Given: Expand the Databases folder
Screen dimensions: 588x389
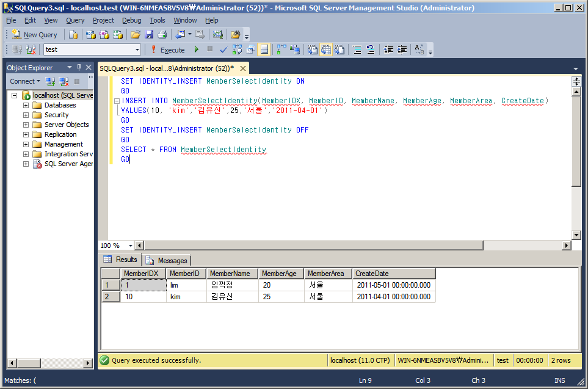Looking at the screenshot, I should (x=26, y=105).
